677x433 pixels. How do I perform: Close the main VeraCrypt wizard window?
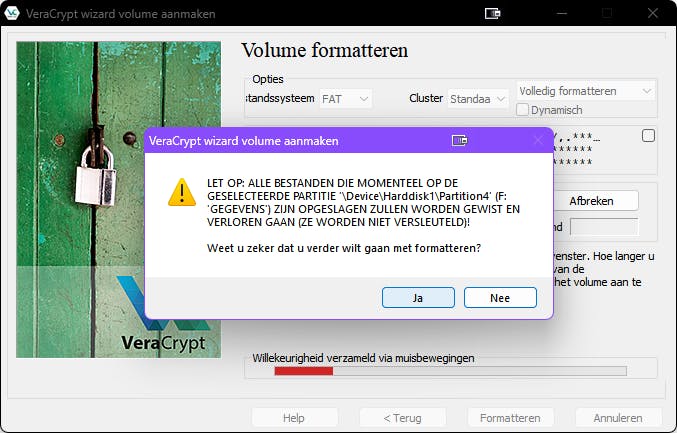(x=652, y=13)
